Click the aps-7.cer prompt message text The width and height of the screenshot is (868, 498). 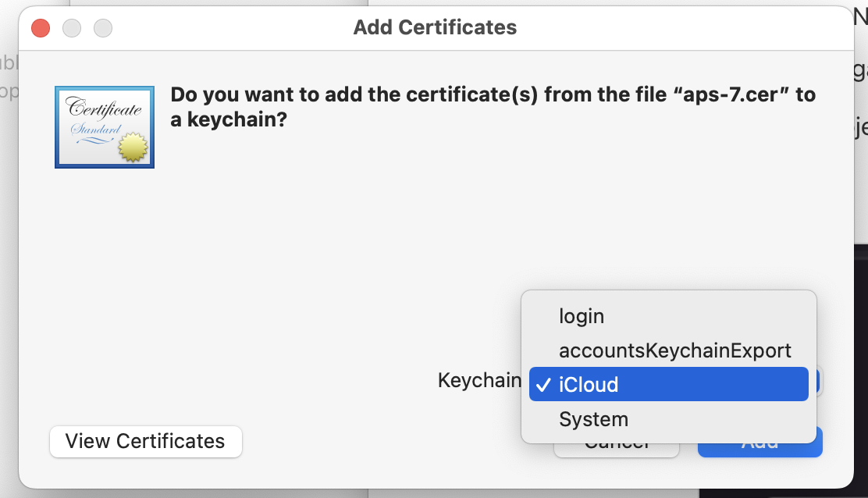[x=493, y=107]
